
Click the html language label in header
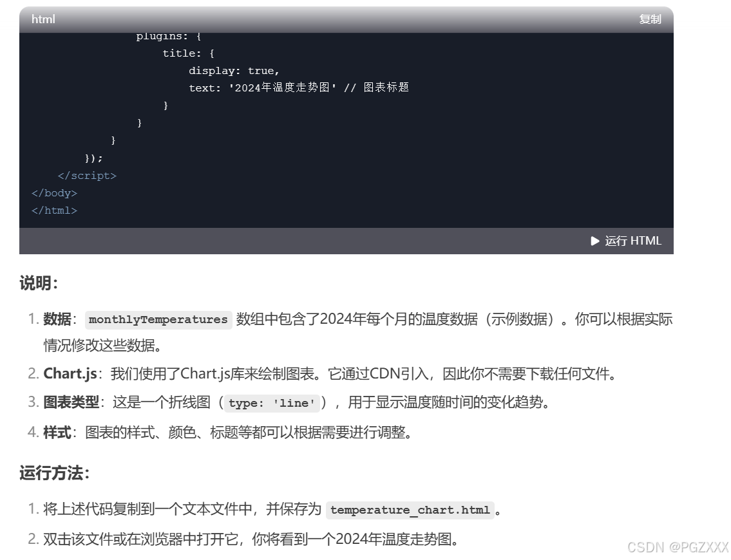tap(43, 19)
